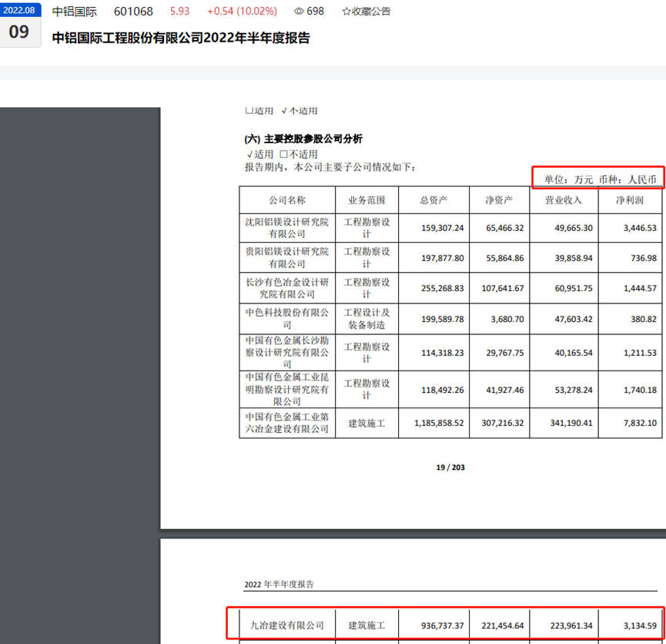Click the 业务范围 column header

366,200
